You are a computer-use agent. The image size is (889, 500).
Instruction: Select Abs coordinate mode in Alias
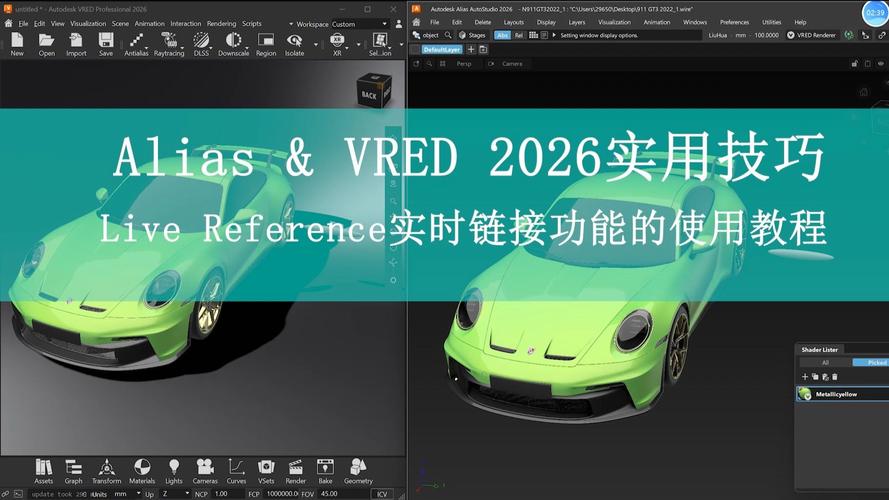502,35
